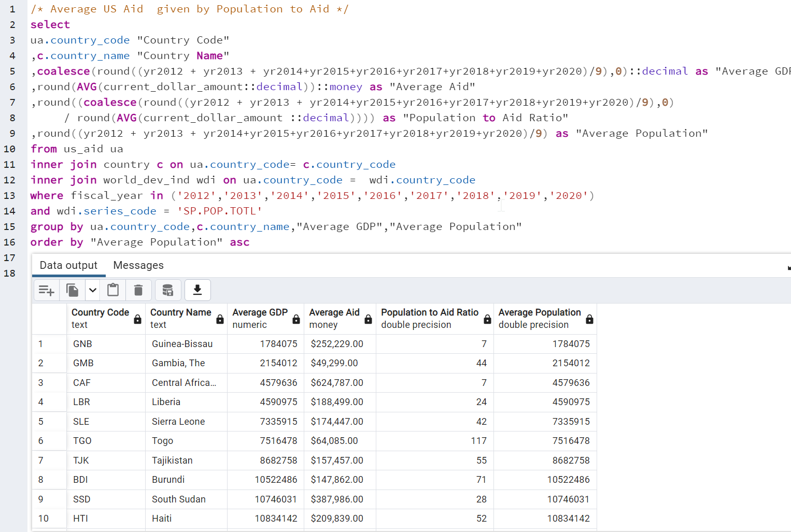Add a new row to the result grid

[46, 290]
